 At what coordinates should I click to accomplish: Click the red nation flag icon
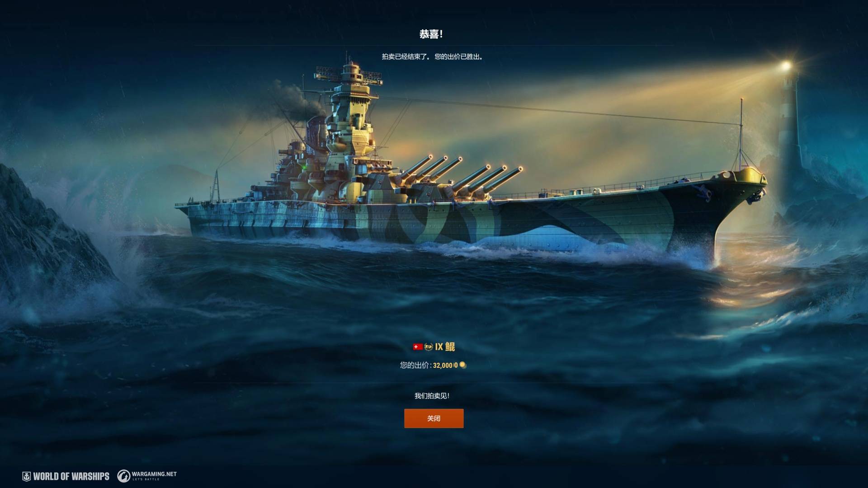(x=418, y=347)
